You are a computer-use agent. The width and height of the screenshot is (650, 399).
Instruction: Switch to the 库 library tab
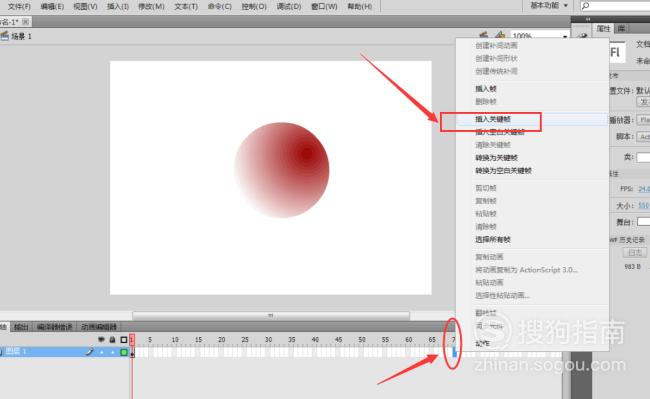[621, 28]
